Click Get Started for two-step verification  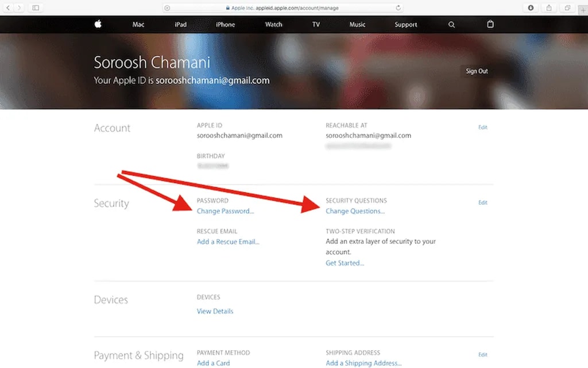345,263
